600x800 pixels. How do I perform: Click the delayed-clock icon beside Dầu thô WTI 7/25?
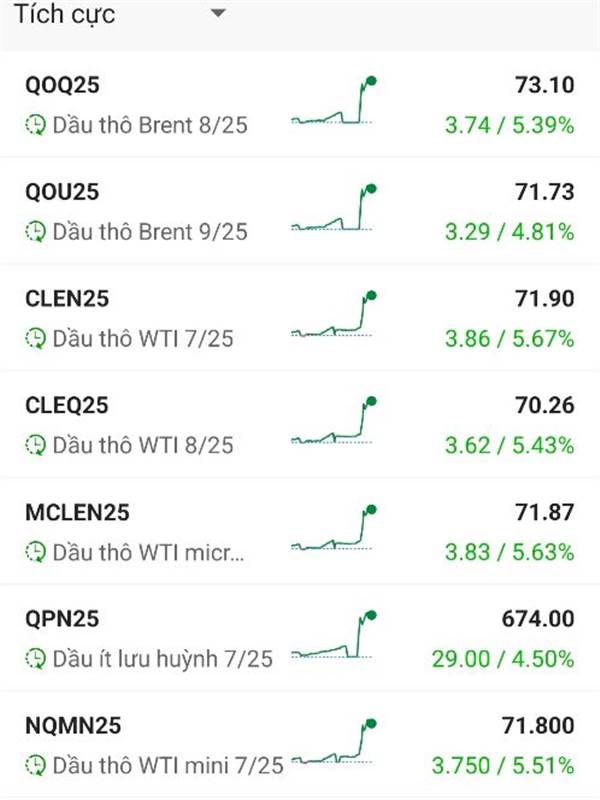click(36, 338)
